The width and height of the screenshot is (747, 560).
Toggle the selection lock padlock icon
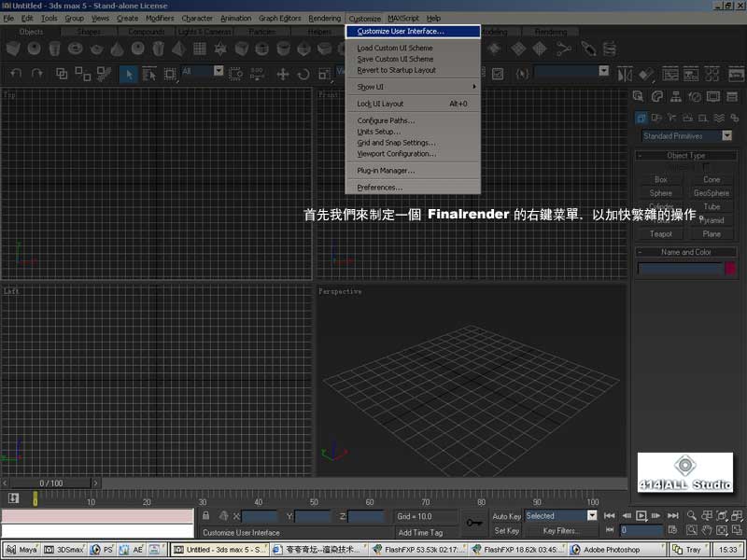click(x=205, y=516)
